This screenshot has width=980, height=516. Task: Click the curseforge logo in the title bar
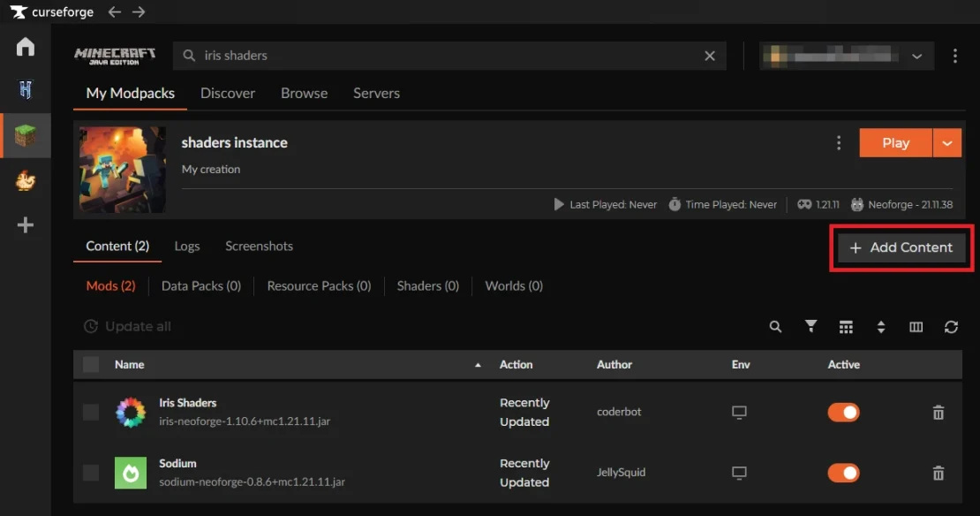point(52,11)
